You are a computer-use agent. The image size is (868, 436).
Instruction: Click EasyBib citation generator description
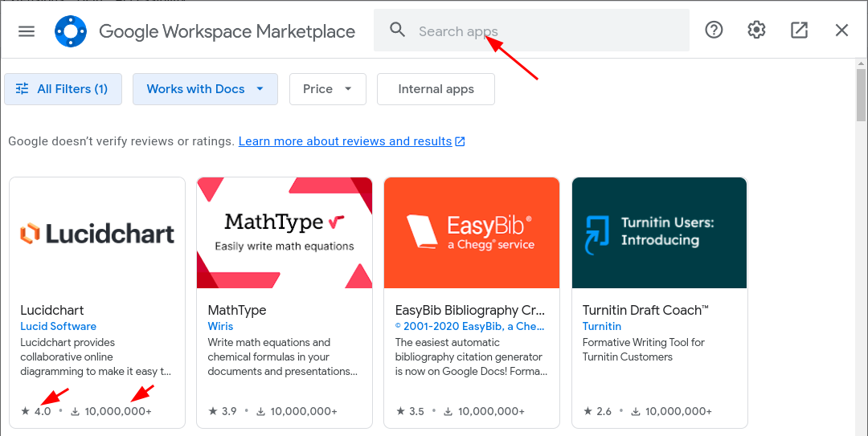pos(471,357)
